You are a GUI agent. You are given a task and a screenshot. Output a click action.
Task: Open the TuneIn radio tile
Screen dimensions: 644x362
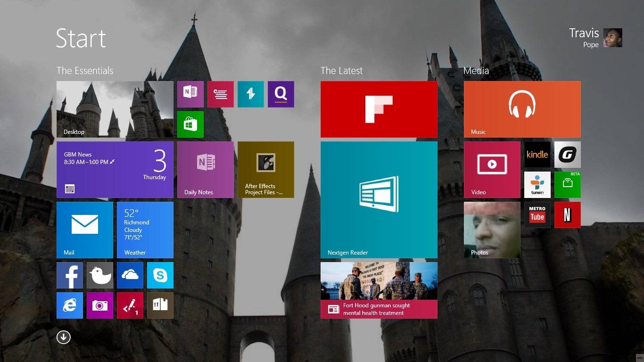click(537, 185)
